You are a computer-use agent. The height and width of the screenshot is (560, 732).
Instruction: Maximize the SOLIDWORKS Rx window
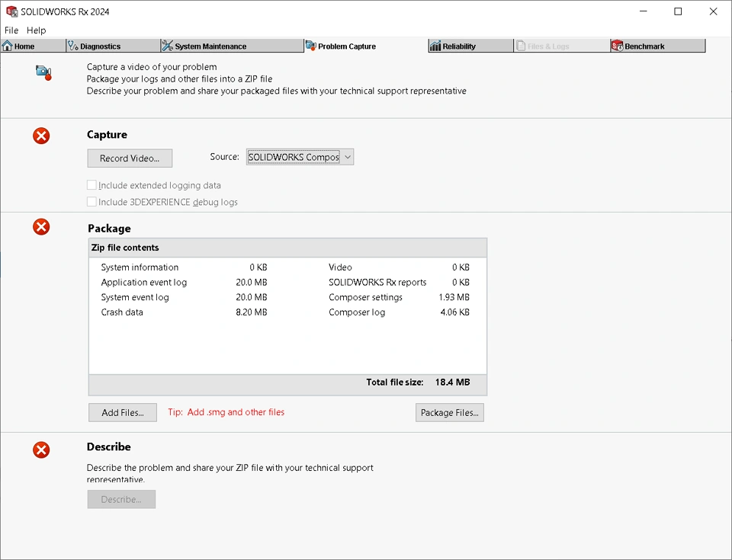tap(678, 11)
